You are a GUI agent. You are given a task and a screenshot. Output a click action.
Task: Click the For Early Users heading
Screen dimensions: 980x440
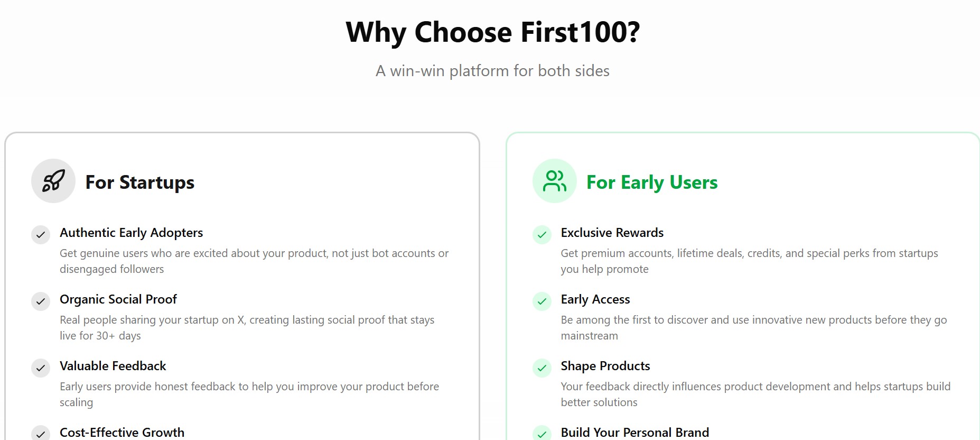[652, 182]
